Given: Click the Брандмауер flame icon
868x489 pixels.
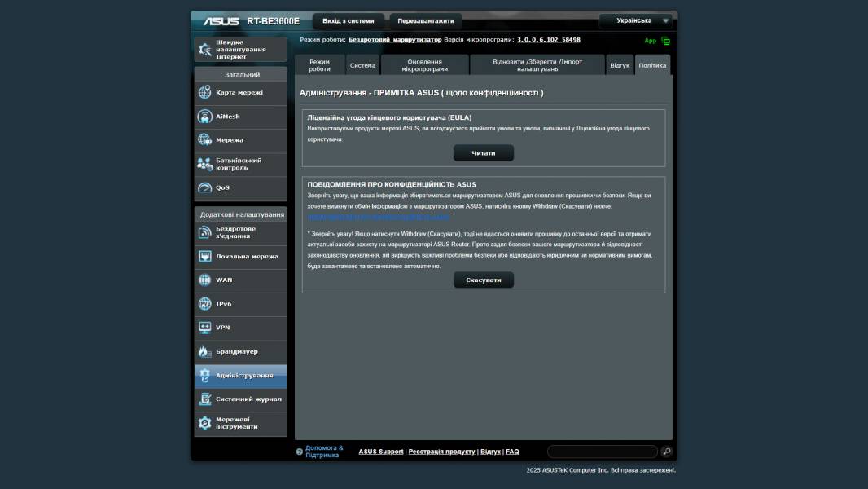Looking at the screenshot, I should (204, 351).
